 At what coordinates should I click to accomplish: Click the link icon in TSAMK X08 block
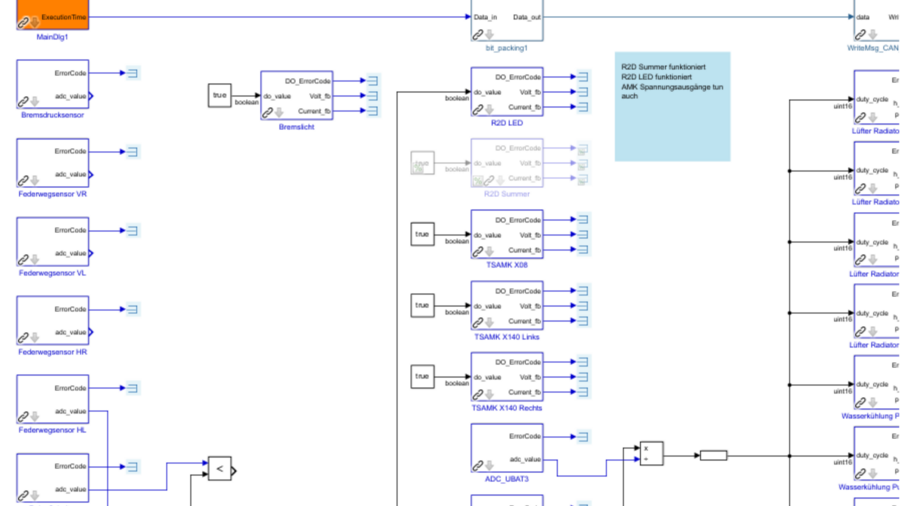(478, 252)
